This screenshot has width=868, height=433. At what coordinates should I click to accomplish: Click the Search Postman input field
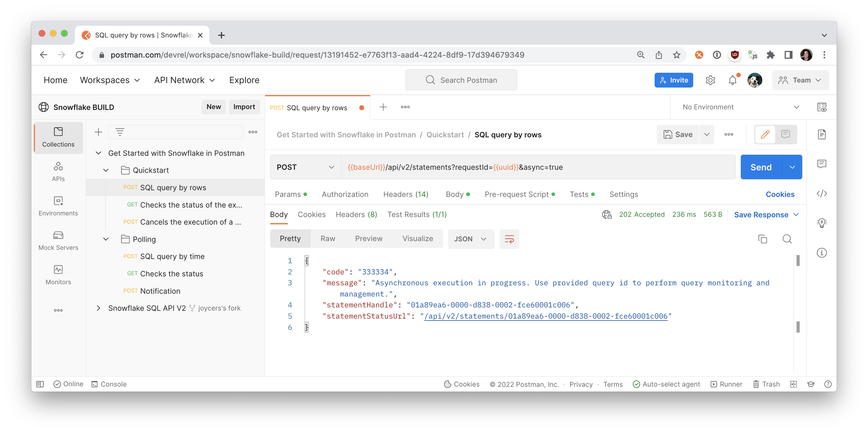click(x=461, y=80)
